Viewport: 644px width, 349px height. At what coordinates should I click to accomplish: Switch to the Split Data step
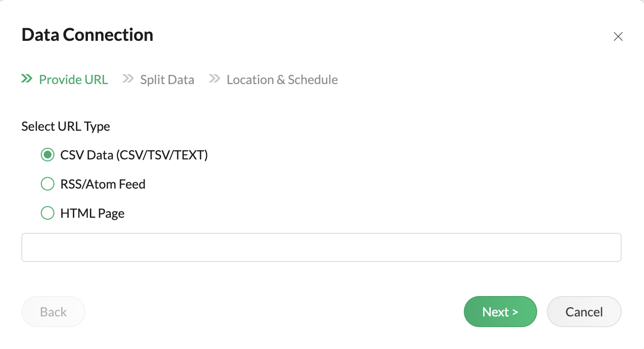167,80
